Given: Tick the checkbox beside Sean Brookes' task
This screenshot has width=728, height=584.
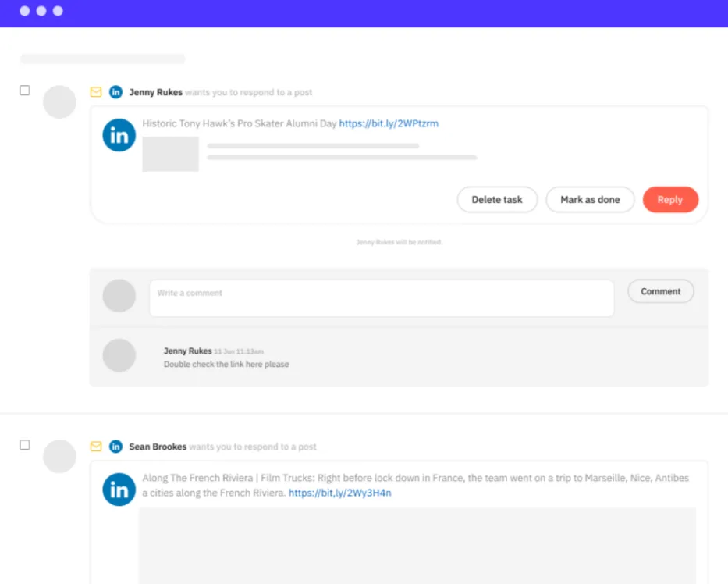Looking at the screenshot, I should (x=25, y=444).
